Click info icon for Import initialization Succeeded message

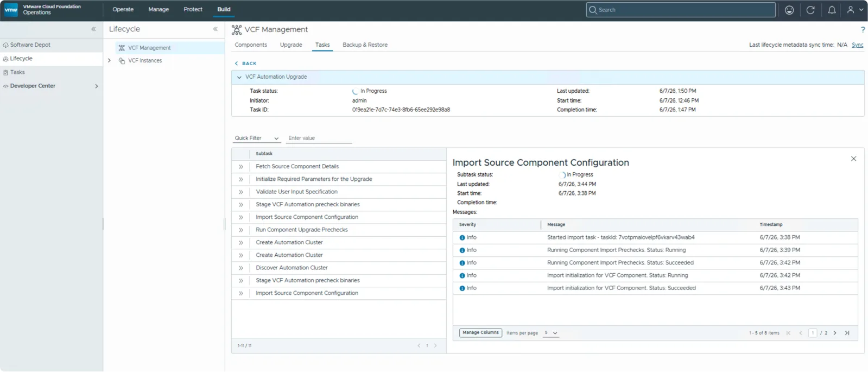(x=462, y=288)
